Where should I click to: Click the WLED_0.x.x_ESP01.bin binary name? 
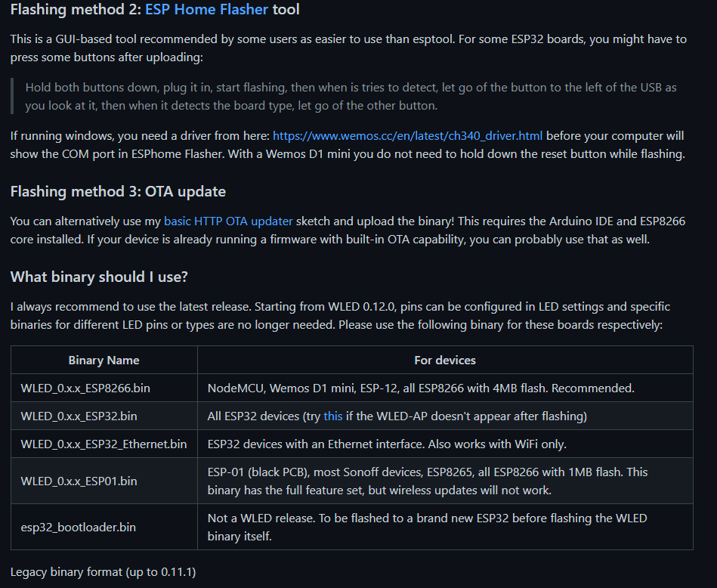tap(79, 481)
